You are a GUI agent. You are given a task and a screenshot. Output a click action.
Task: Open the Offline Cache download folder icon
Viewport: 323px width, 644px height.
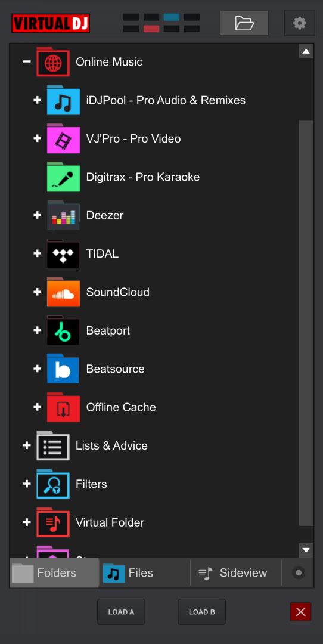63,407
